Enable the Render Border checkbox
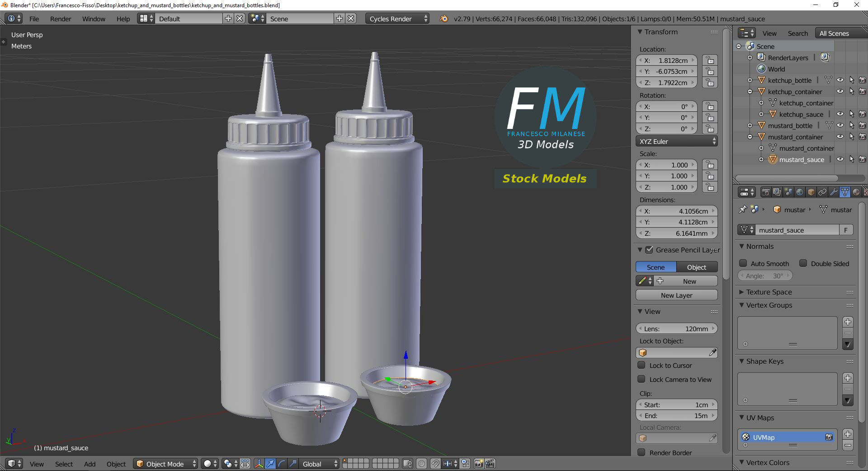The height and width of the screenshot is (471, 868). tap(641, 452)
